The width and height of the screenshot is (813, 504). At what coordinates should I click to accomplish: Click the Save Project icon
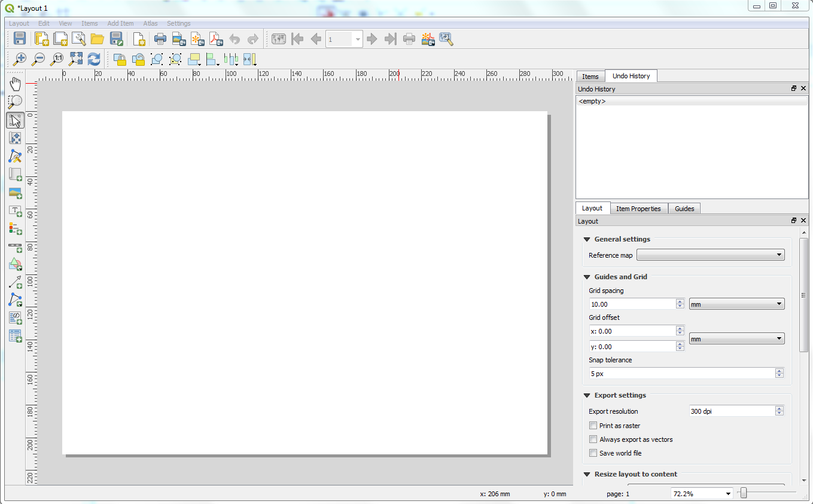[20, 39]
